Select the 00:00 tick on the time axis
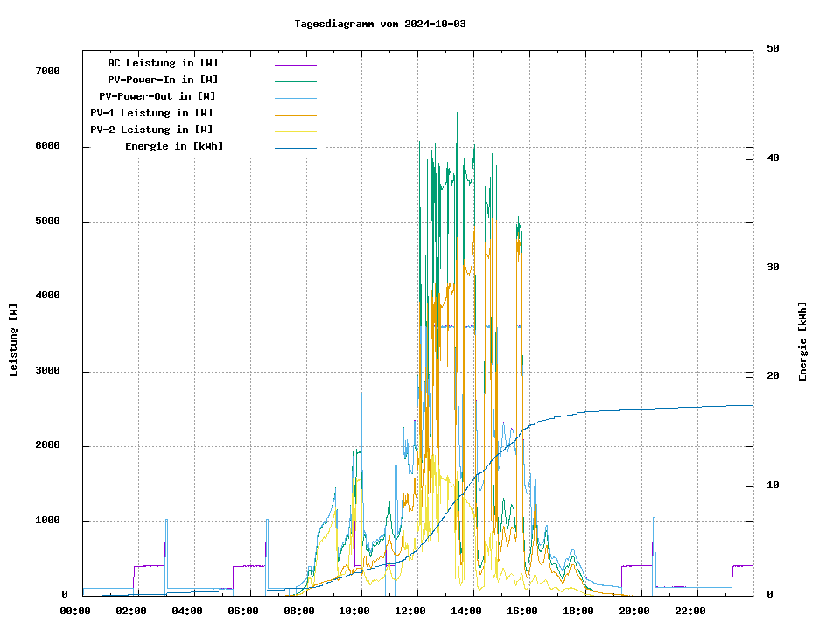The height and width of the screenshot is (630, 840). [x=75, y=611]
